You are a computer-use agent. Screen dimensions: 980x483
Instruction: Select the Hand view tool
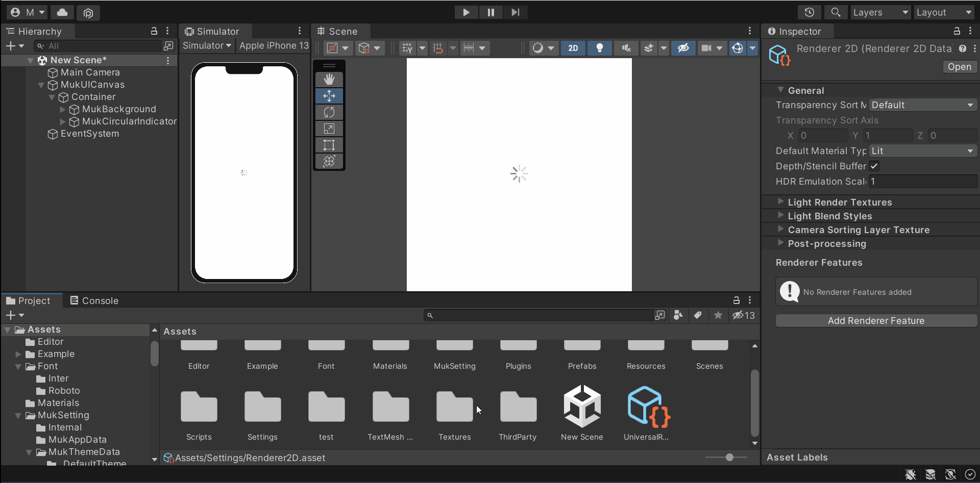pyautogui.click(x=329, y=80)
